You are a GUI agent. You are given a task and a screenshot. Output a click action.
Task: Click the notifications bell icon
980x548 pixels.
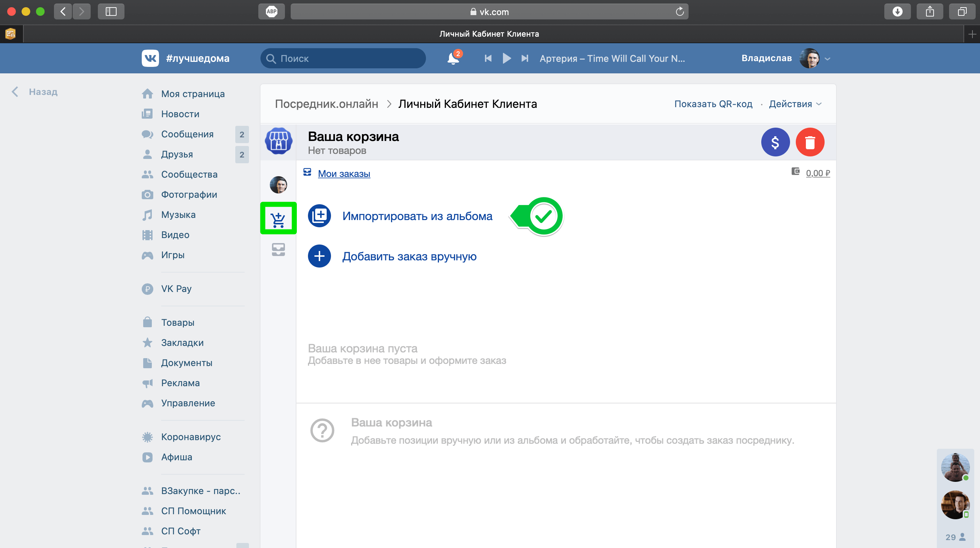453,59
